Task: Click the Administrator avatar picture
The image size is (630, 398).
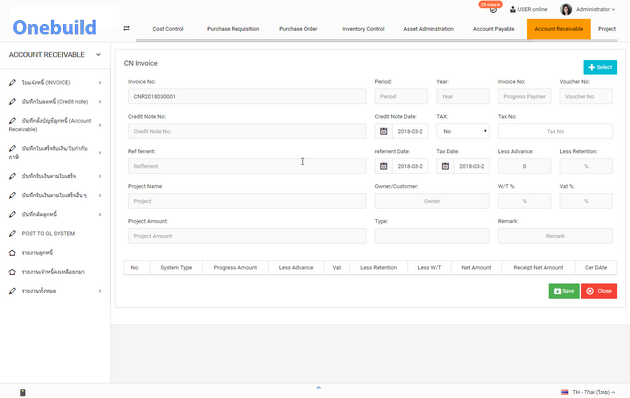Action: pos(566,9)
